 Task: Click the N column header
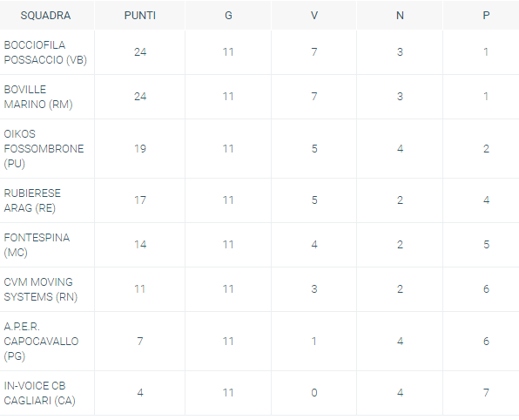coord(400,16)
